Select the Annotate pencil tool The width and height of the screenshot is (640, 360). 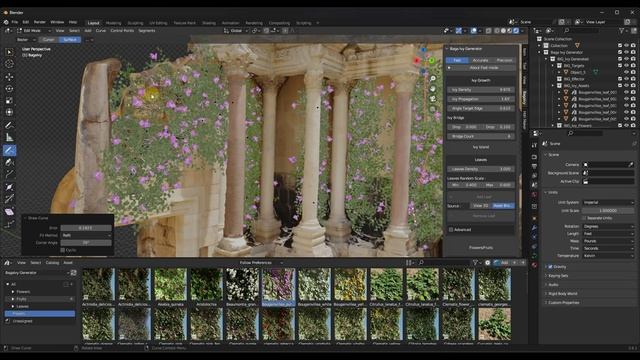pyautogui.click(x=9, y=125)
